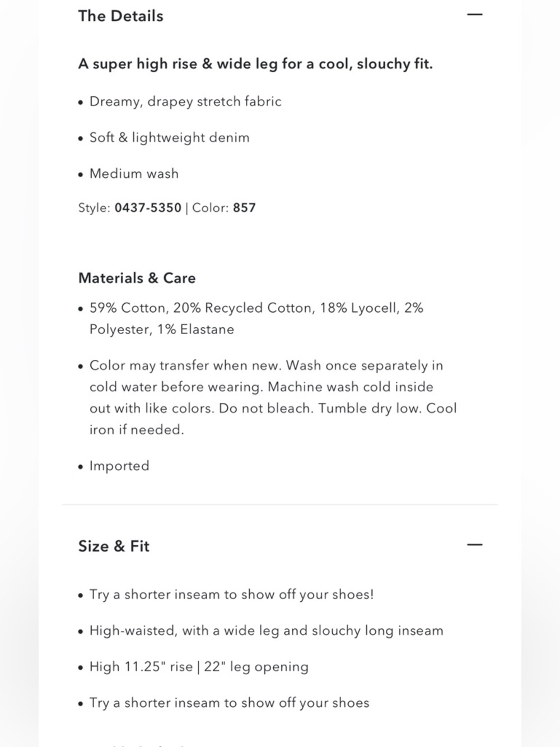Collapse The Details section minus icon
This screenshot has height=747, width=560.
click(x=474, y=15)
